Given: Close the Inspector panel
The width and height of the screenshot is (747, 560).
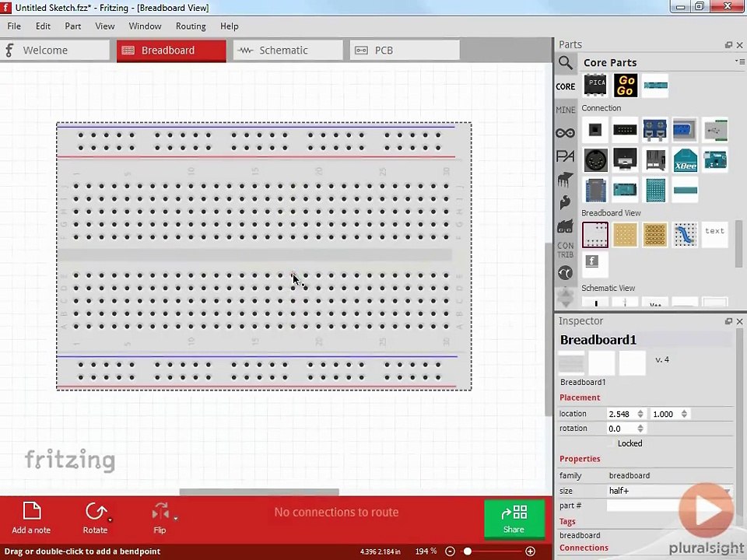Looking at the screenshot, I should pos(739,321).
